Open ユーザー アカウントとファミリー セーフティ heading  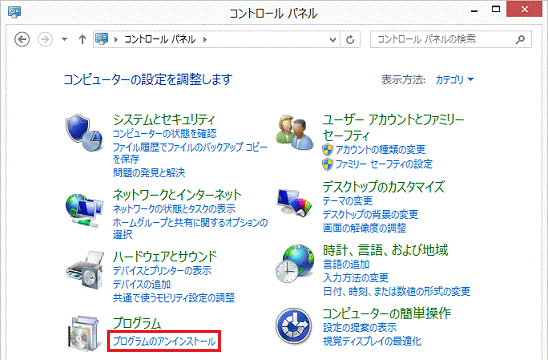[x=393, y=127]
